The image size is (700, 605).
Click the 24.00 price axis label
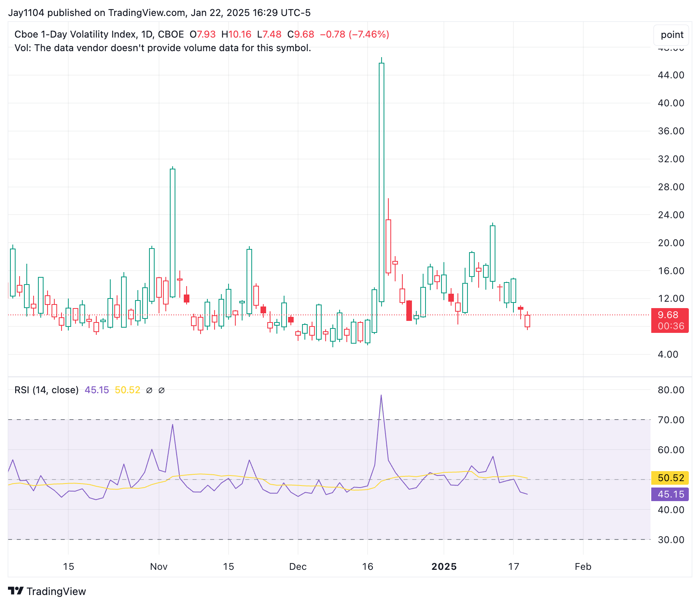click(x=671, y=215)
